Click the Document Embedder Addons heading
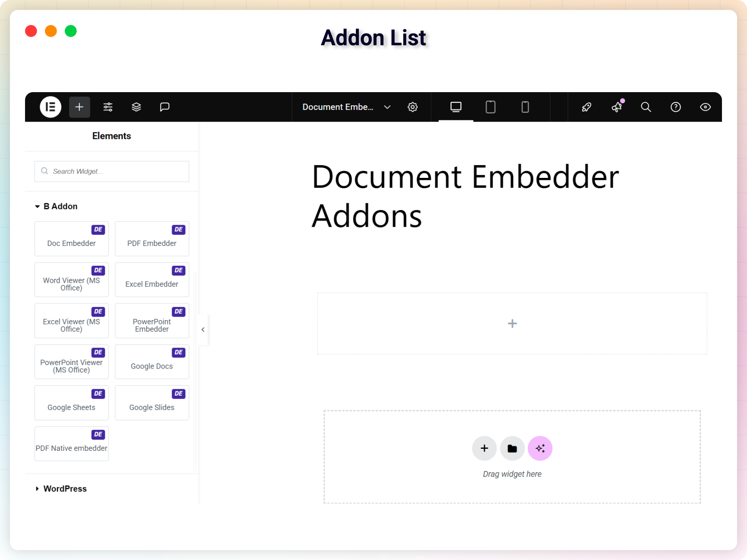 [x=465, y=196]
